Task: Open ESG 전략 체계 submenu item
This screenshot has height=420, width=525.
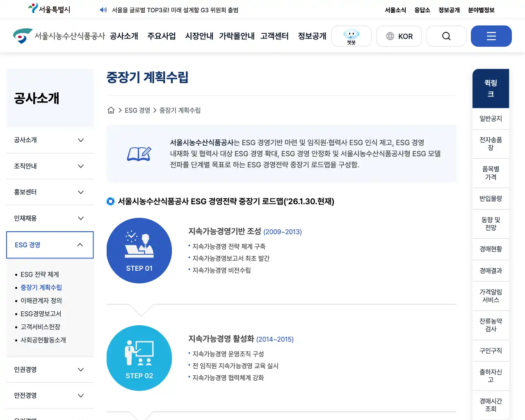Action: [40, 274]
